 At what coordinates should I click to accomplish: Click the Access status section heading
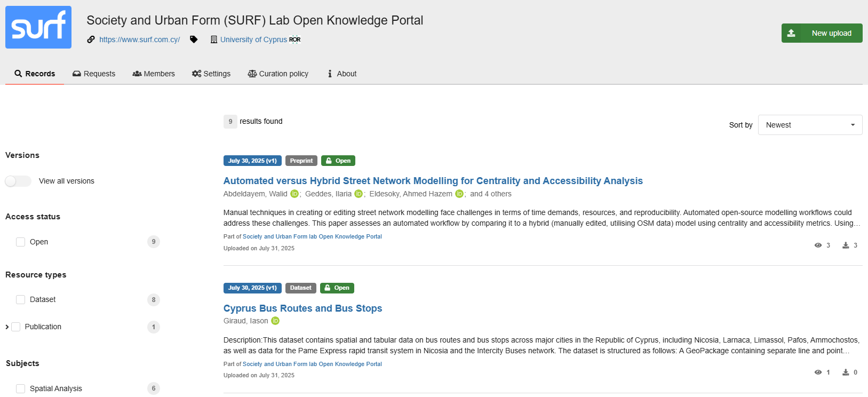[x=33, y=217]
